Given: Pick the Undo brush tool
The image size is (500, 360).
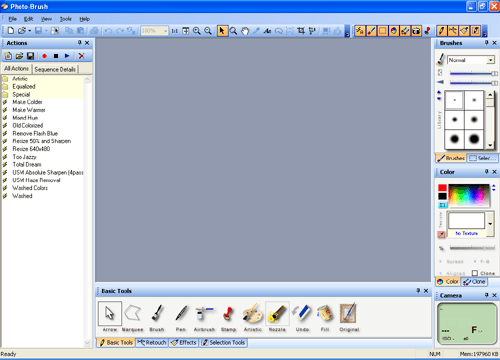Looking at the screenshot, I should coord(302,316).
